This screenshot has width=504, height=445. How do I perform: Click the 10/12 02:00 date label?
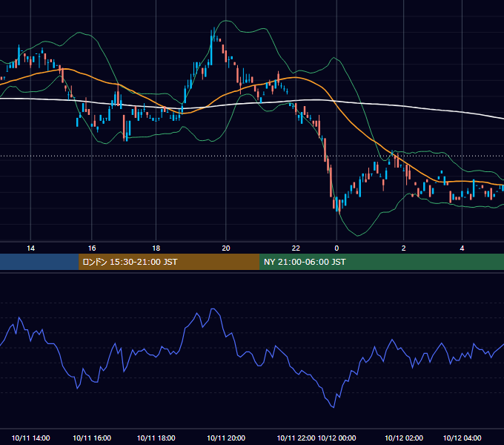click(404, 438)
